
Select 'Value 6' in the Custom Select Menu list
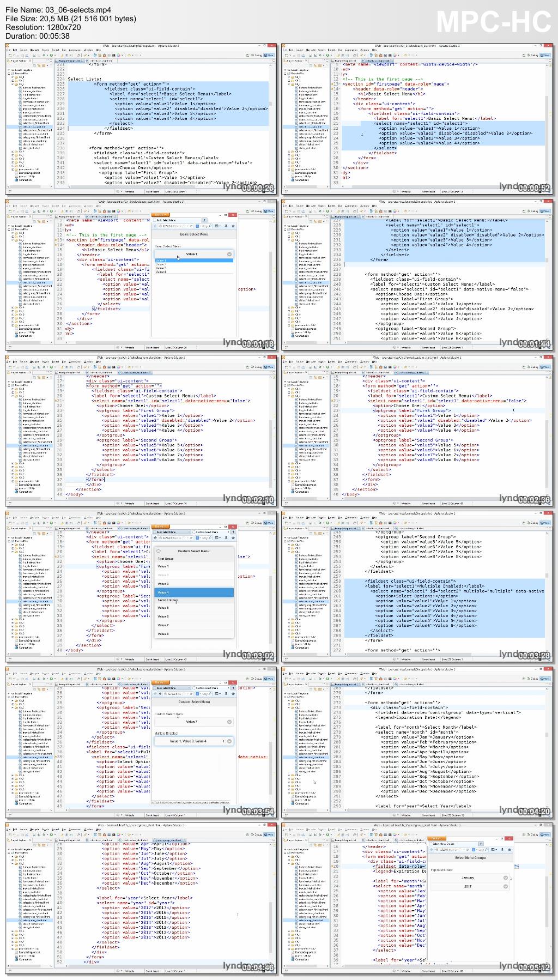click(194, 616)
